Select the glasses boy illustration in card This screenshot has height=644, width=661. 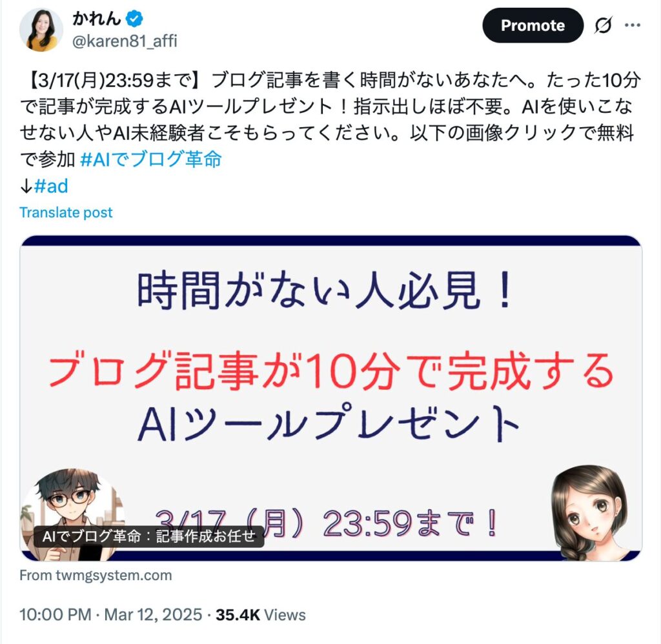(72, 514)
